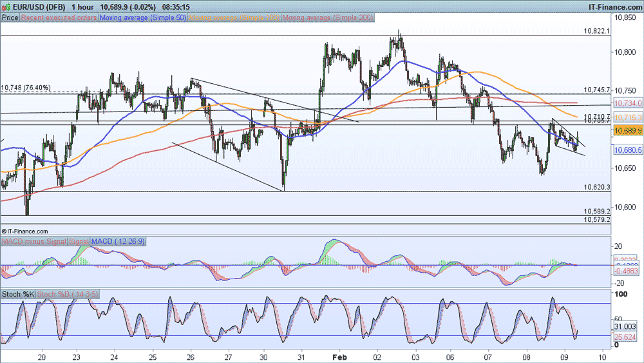Click the MACD (12 26 9) legend label

118,241
